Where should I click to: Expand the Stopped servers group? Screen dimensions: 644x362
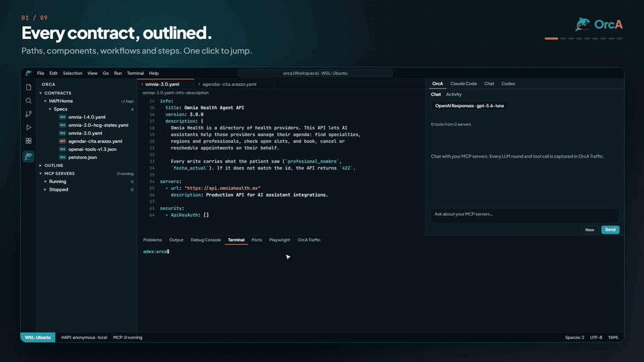click(x=46, y=190)
